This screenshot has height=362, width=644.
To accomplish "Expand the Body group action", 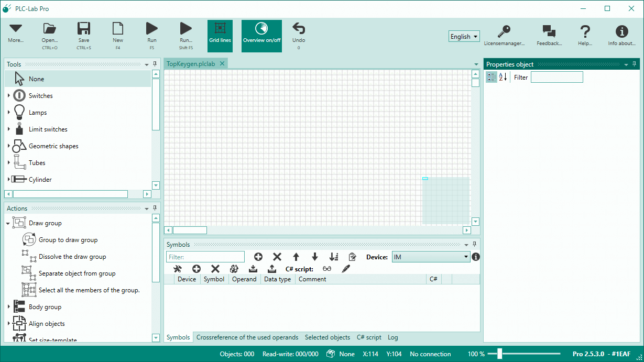I will pos(9,306).
